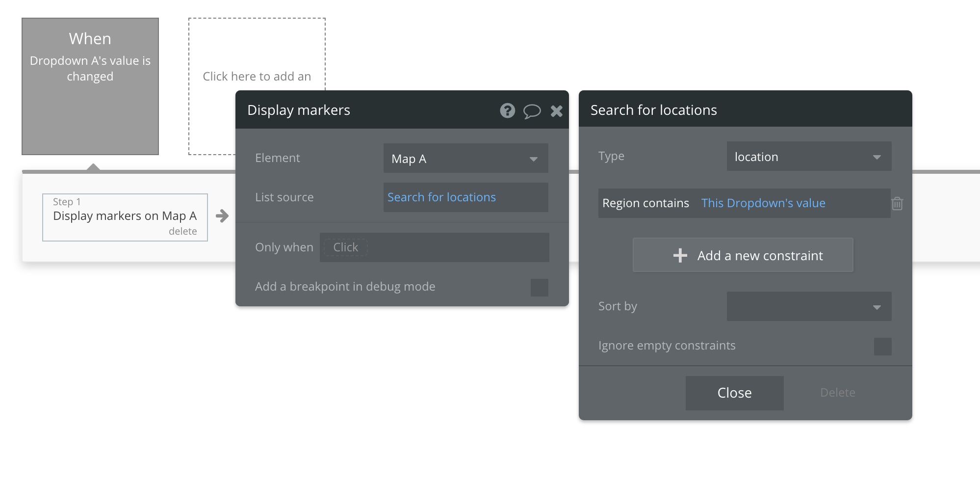The height and width of the screenshot is (486, 980).
Task: Open help for Display markers
Action: (x=507, y=110)
